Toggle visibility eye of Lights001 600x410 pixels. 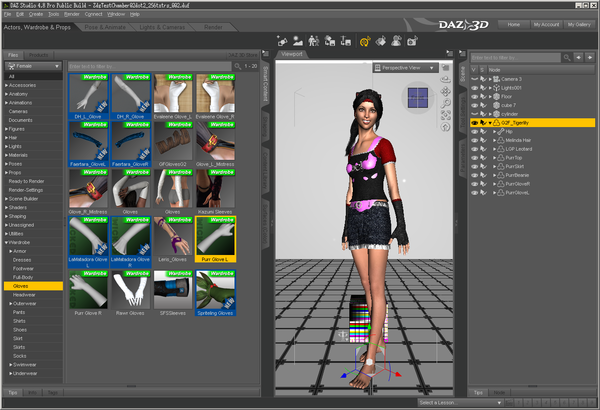474,88
